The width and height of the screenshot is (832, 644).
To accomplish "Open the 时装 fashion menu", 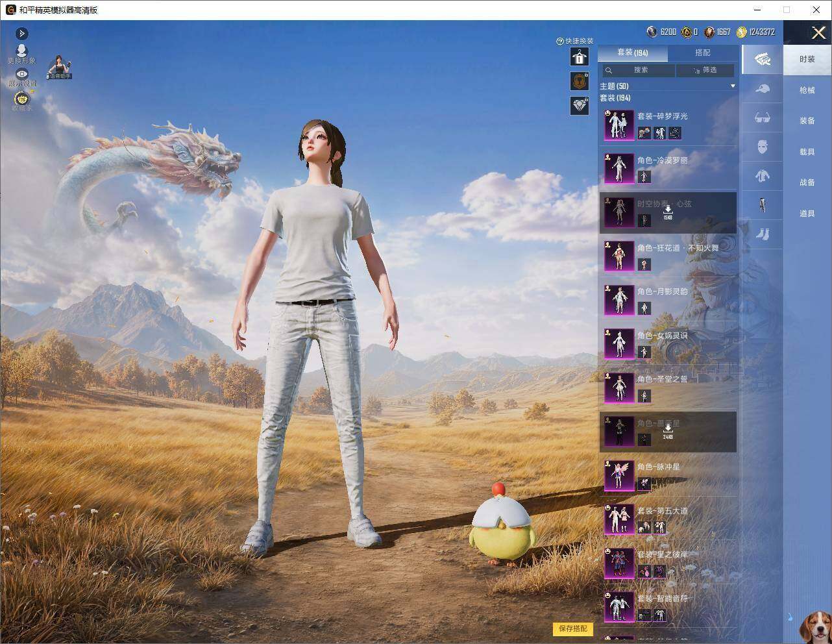I will point(807,59).
